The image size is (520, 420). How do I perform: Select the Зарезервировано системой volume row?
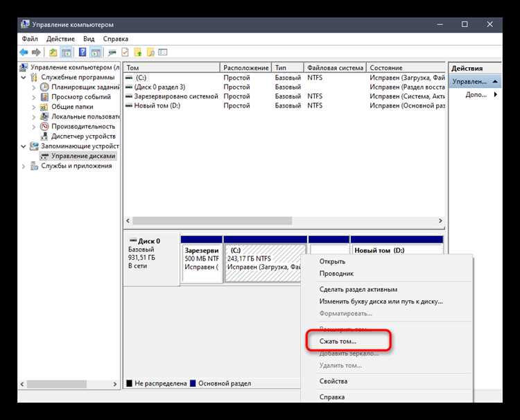pyautogui.click(x=284, y=96)
